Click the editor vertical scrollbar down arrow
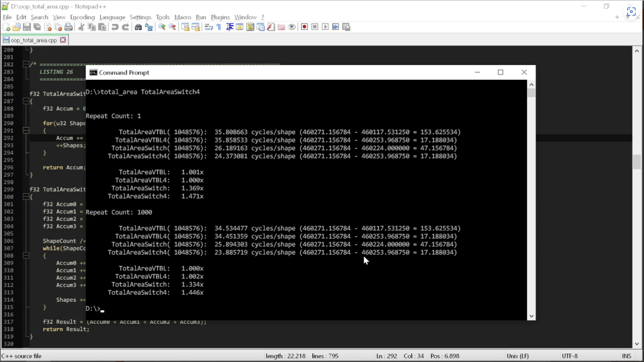This screenshot has width=644, height=362. (637, 344)
